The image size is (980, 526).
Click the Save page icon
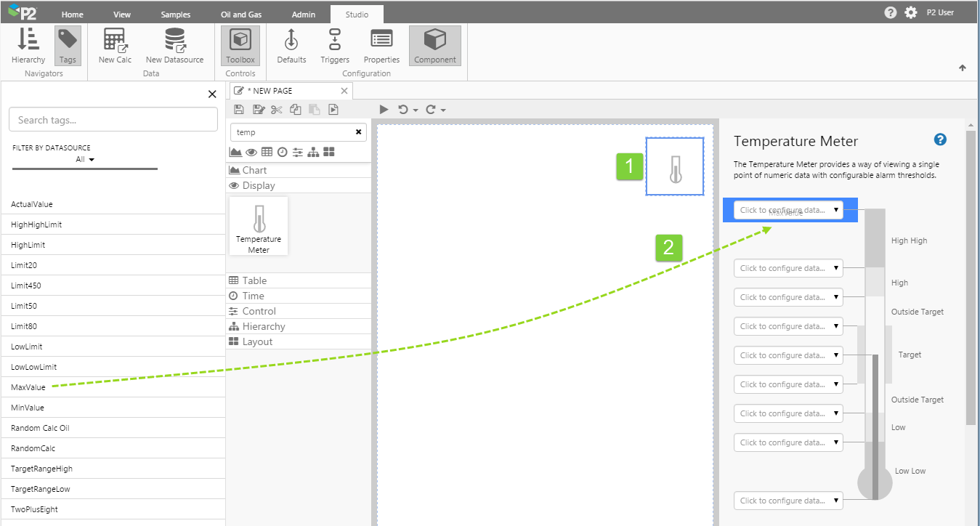pyautogui.click(x=239, y=110)
